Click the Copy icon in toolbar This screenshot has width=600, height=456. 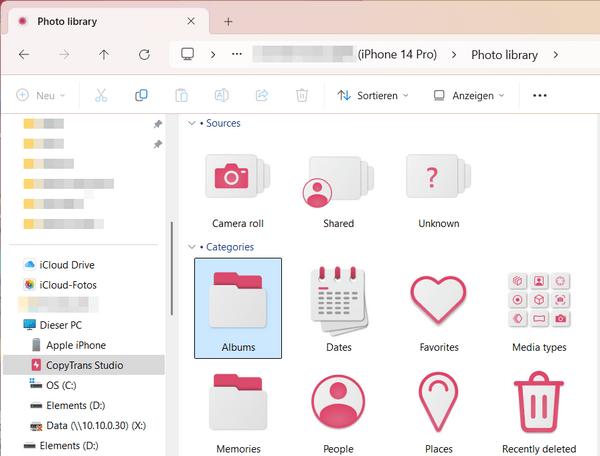[x=141, y=95]
